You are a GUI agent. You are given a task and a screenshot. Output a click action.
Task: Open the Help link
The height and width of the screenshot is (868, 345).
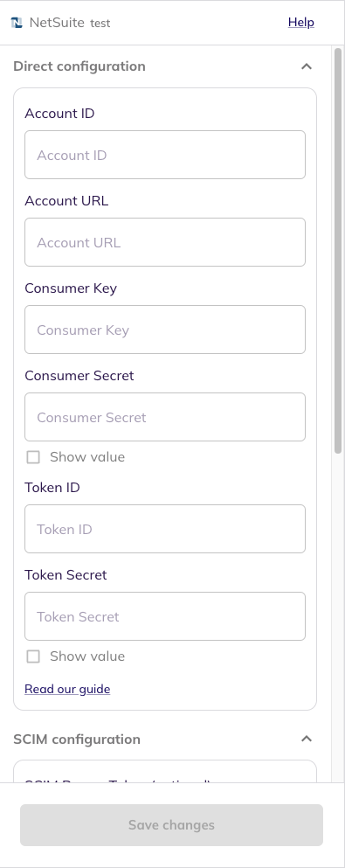click(x=301, y=22)
